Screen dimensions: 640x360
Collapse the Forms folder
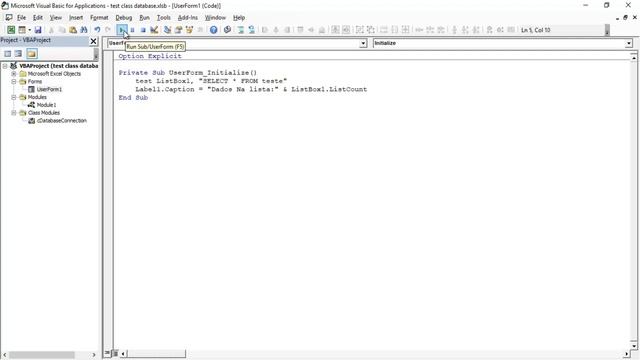[14, 82]
